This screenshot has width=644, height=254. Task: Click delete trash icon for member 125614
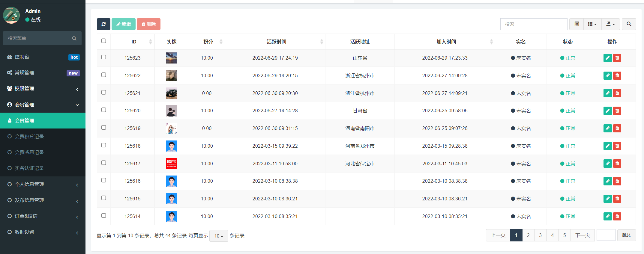click(617, 216)
